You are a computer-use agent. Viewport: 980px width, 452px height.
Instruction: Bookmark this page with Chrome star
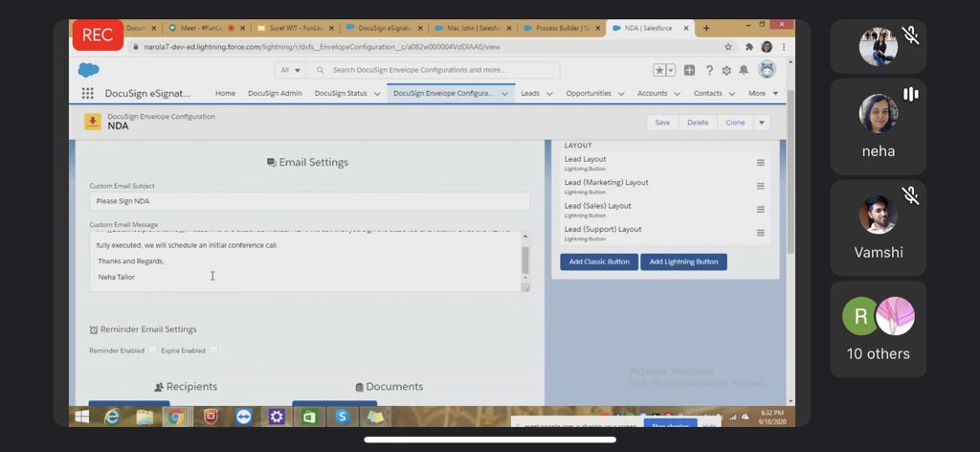click(x=728, y=47)
